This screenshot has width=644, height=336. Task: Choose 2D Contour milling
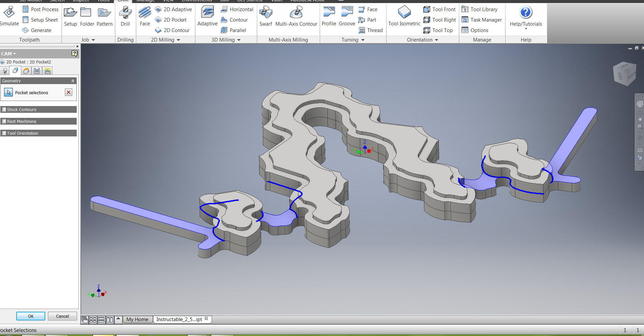pos(172,30)
